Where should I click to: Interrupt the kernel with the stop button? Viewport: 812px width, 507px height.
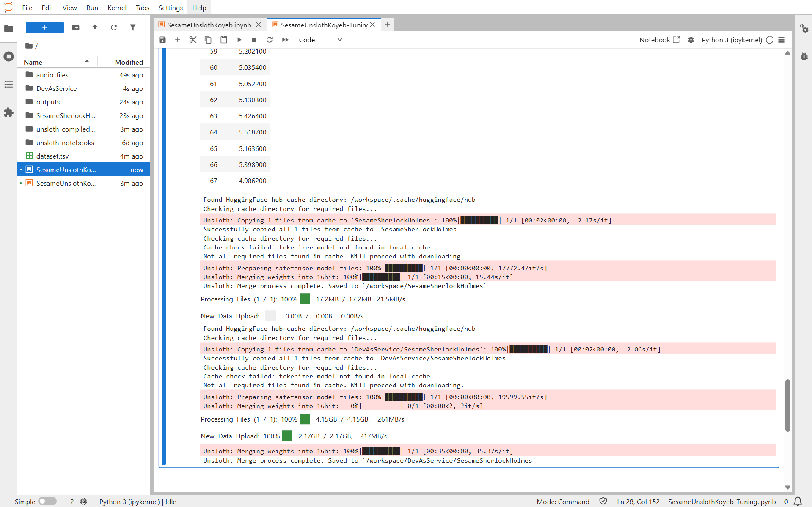point(254,40)
